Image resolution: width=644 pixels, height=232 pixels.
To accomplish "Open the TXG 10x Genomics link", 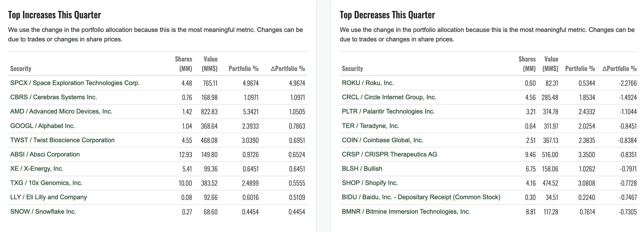I will point(46,183).
